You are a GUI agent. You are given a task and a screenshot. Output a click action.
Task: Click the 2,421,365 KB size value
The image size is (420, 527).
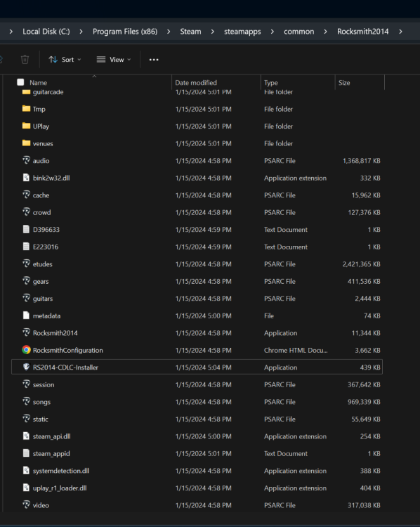[x=361, y=264]
